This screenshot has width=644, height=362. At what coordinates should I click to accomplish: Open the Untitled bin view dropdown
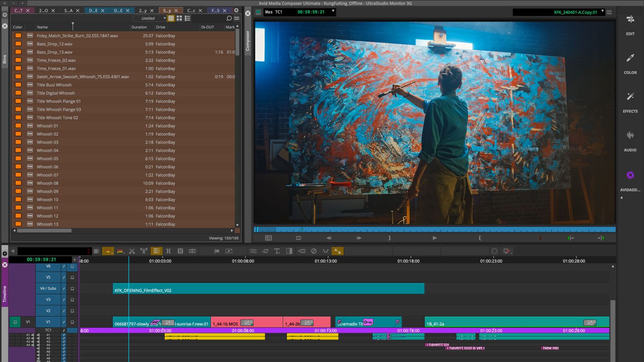(164, 18)
